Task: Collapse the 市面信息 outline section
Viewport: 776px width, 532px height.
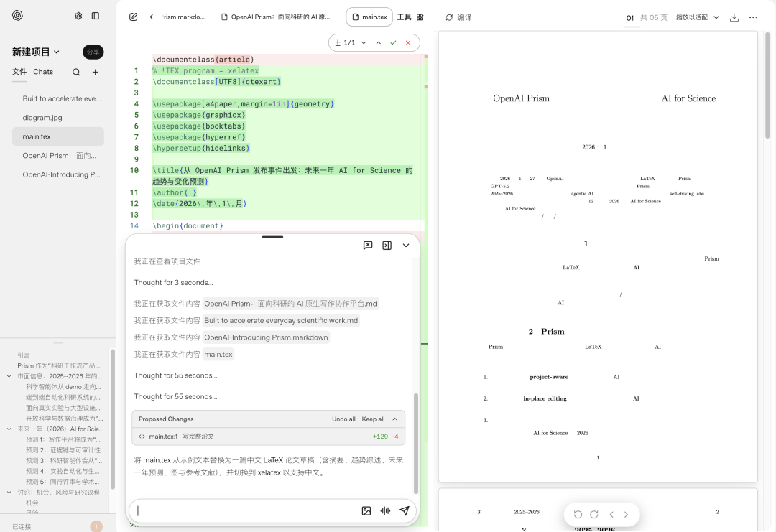Action: coord(9,376)
